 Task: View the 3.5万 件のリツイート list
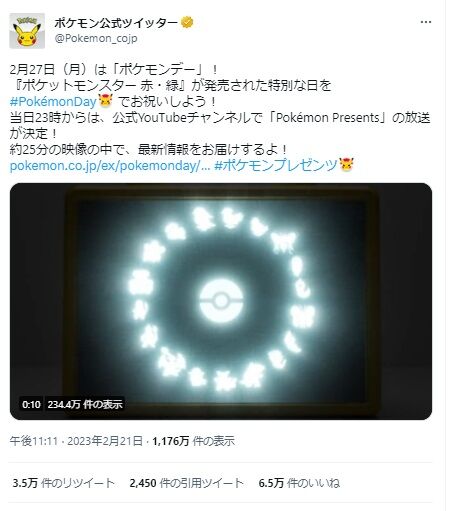[63, 483]
